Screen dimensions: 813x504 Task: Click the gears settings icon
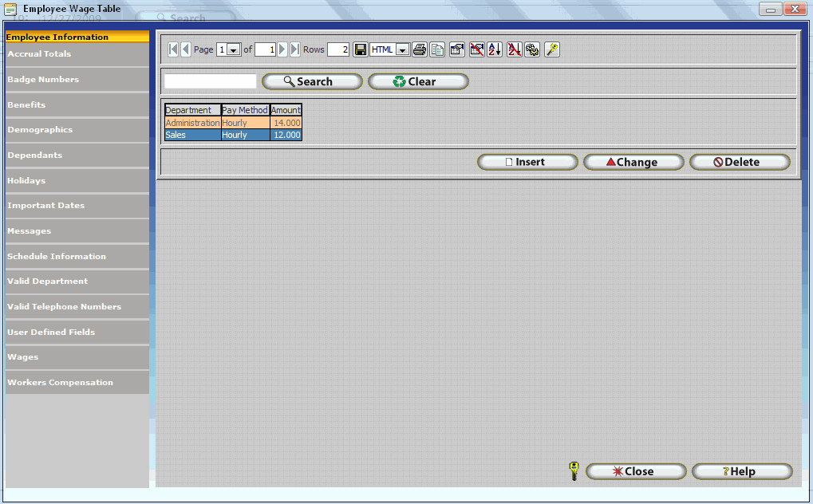click(x=532, y=49)
